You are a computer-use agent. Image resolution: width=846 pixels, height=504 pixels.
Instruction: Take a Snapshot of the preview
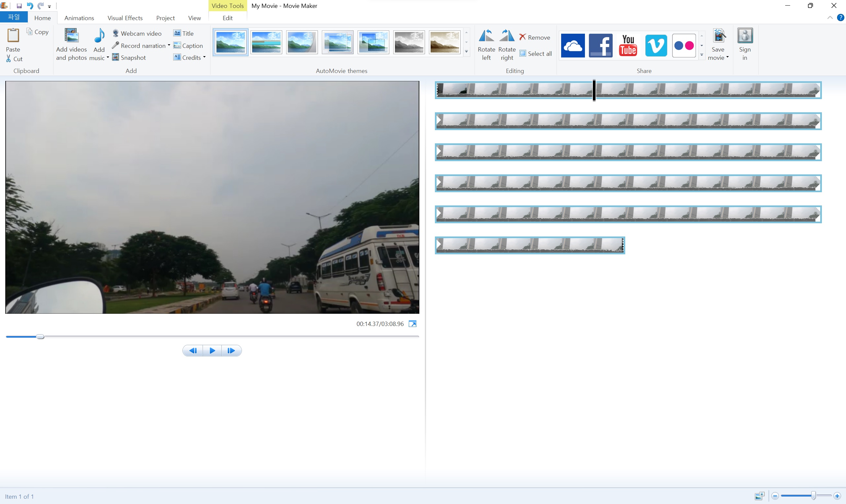click(129, 57)
